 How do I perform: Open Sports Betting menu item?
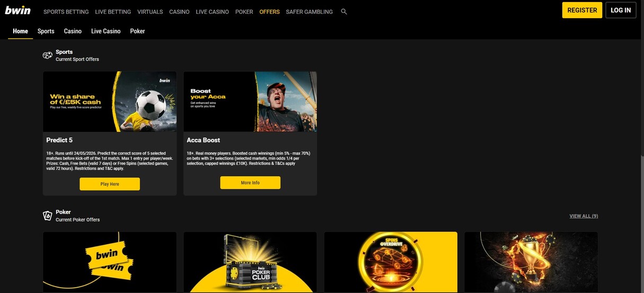[x=66, y=12]
